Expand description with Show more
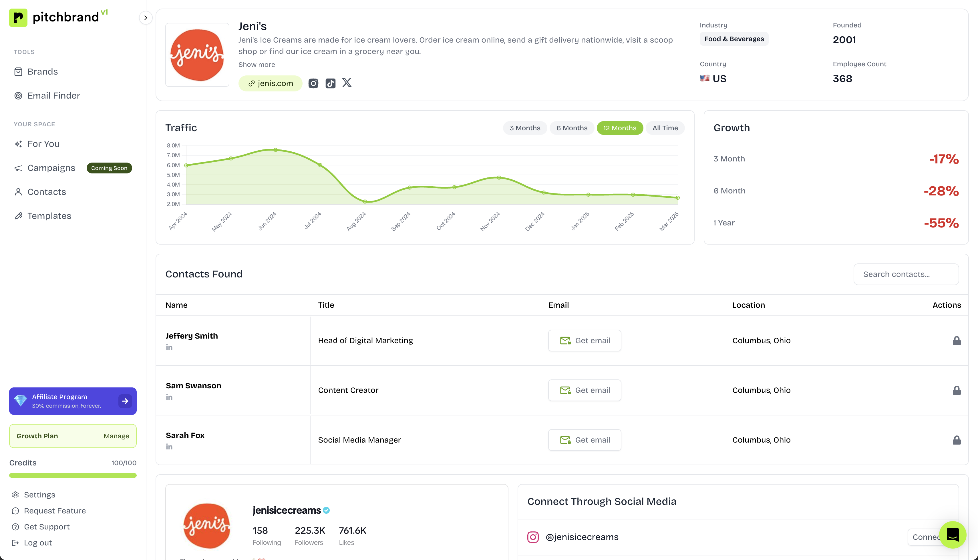978x560 pixels. pyautogui.click(x=256, y=65)
